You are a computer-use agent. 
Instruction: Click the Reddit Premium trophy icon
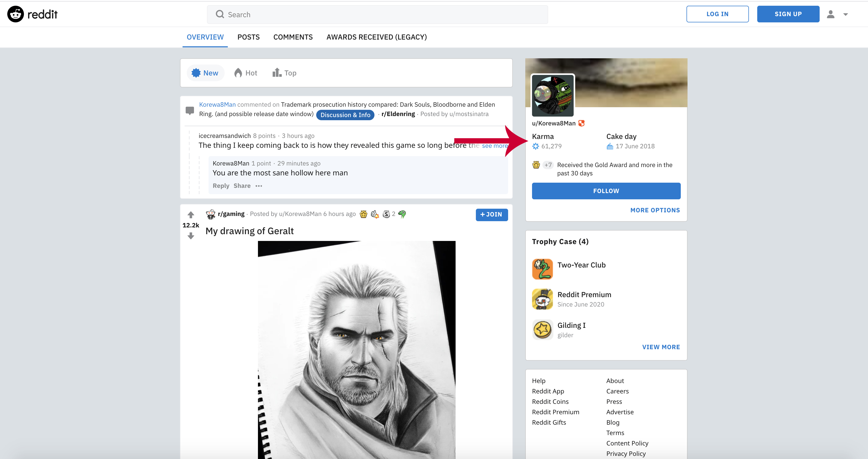(542, 299)
